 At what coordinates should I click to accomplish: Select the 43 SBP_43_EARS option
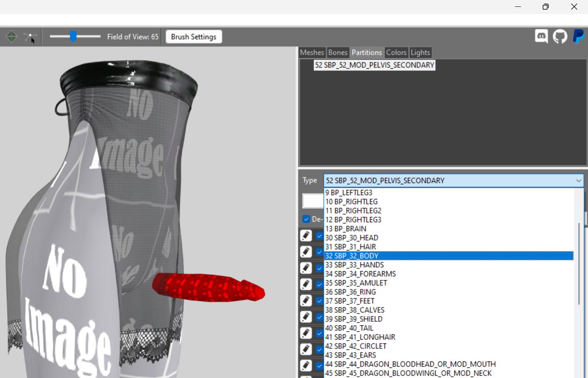(449, 355)
